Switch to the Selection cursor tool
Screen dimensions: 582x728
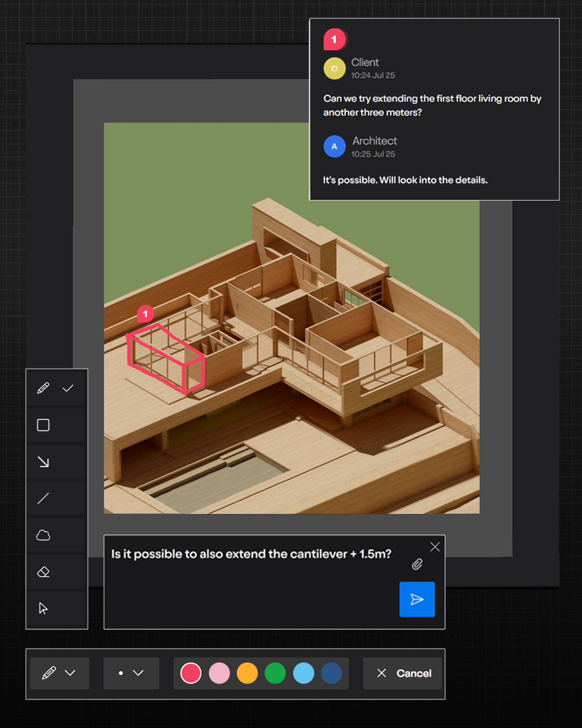[x=43, y=608]
